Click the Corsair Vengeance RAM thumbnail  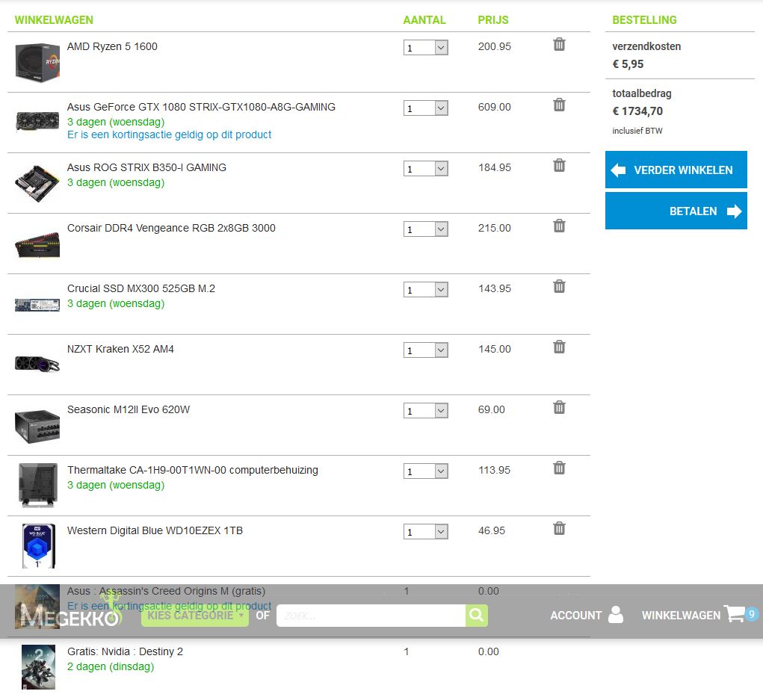37,245
